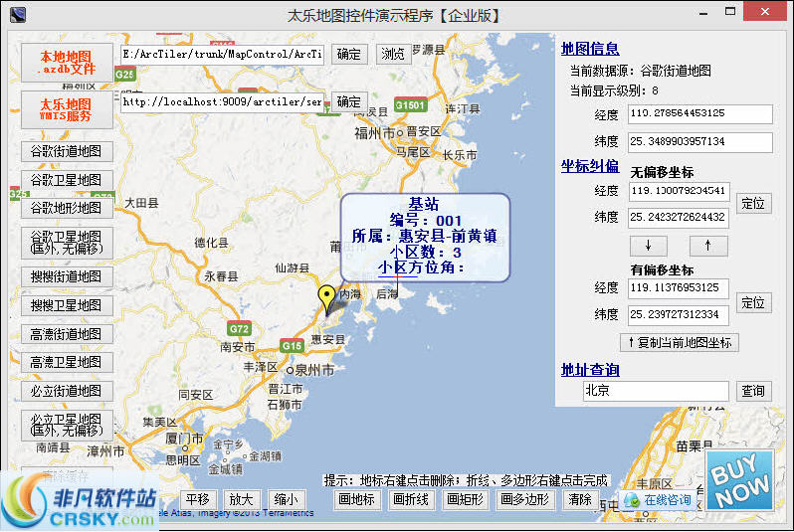Switch to 高德卫星地图
This screenshot has width=794, height=532.
pyautogui.click(x=67, y=362)
